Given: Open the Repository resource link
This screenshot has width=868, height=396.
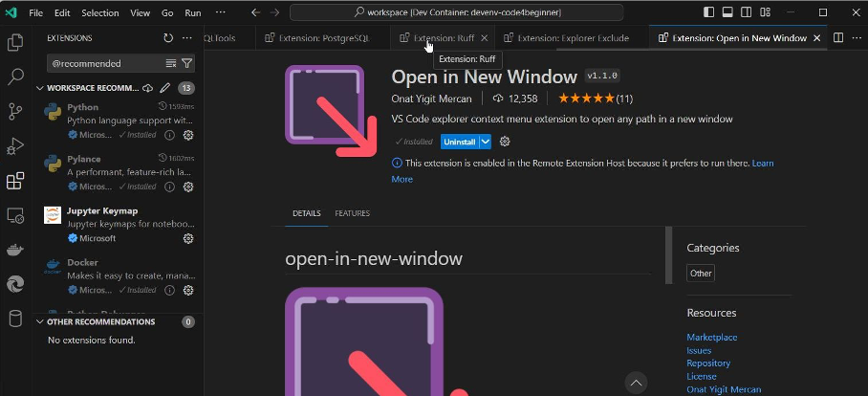Looking at the screenshot, I should (708, 363).
